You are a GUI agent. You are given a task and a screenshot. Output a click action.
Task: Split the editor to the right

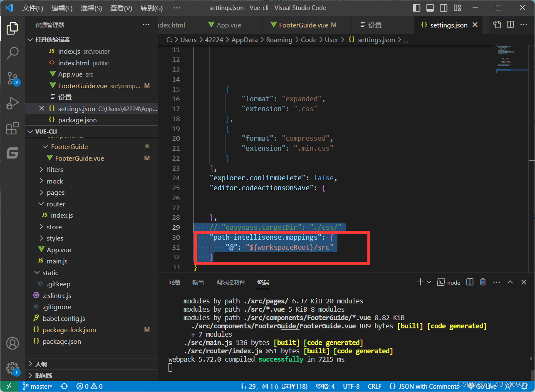coord(510,25)
